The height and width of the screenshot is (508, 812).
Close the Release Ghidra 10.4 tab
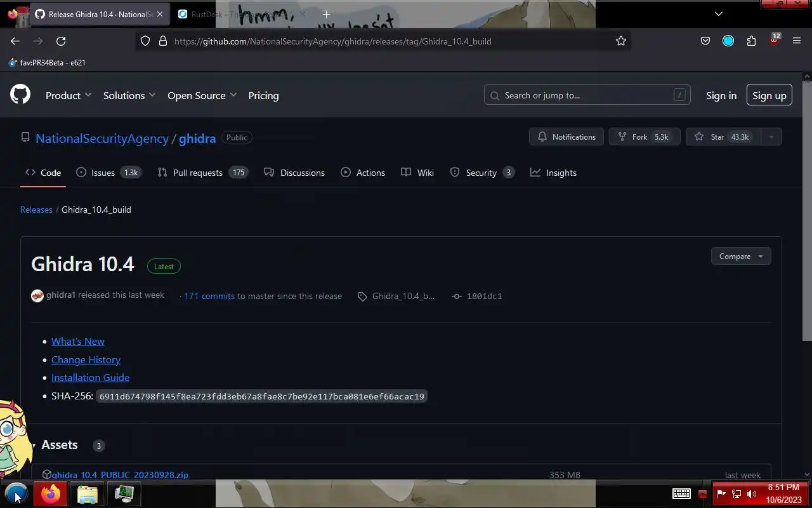click(x=160, y=14)
